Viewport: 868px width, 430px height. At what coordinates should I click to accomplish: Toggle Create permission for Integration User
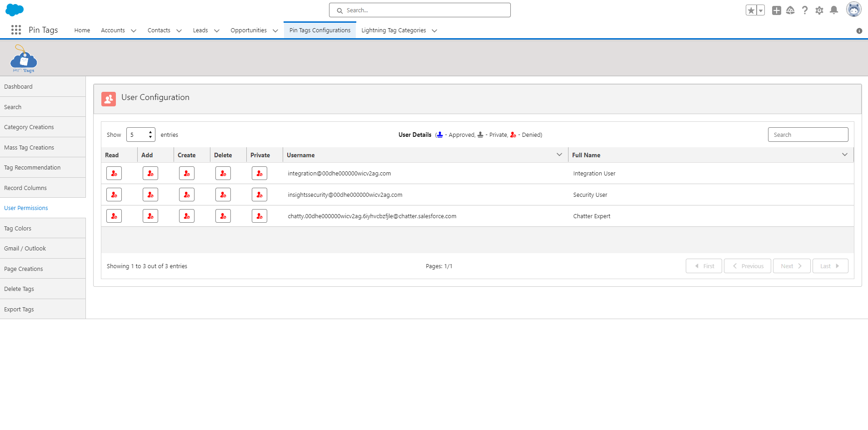(187, 173)
